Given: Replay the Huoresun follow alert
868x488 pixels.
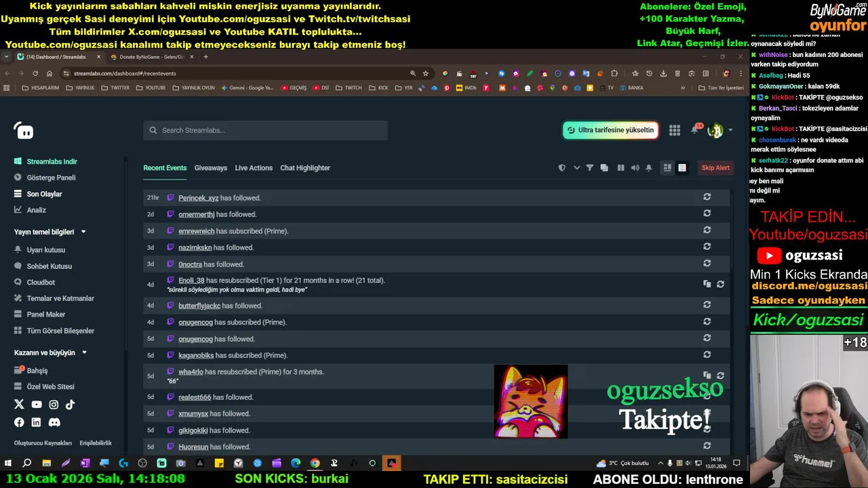Looking at the screenshot, I should [x=707, y=445].
